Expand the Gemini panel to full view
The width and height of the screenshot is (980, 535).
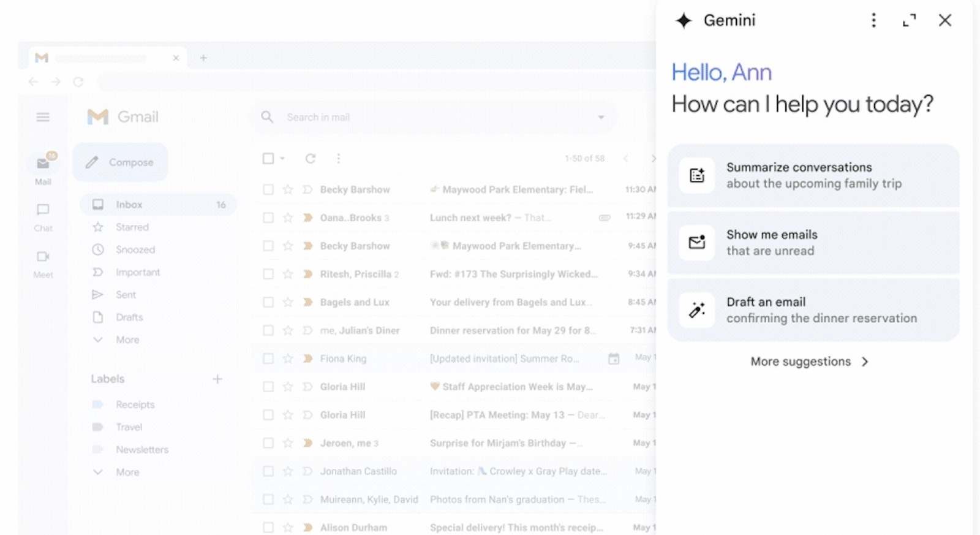pyautogui.click(x=910, y=20)
